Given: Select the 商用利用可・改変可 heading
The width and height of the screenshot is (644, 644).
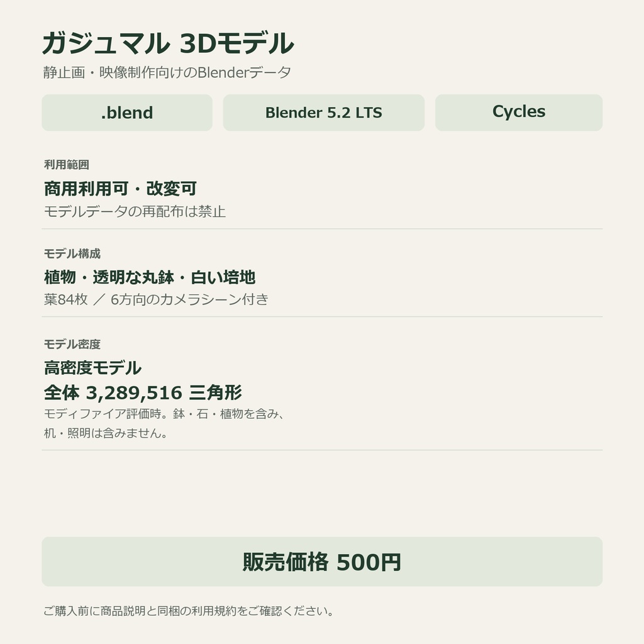Looking at the screenshot, I should [x=120, y=189].
